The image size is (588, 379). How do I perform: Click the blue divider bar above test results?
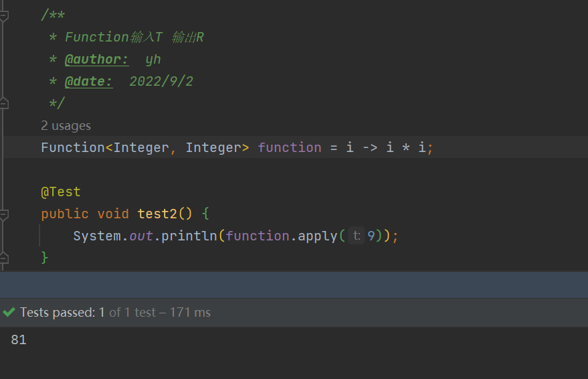[x=294, y=285]
